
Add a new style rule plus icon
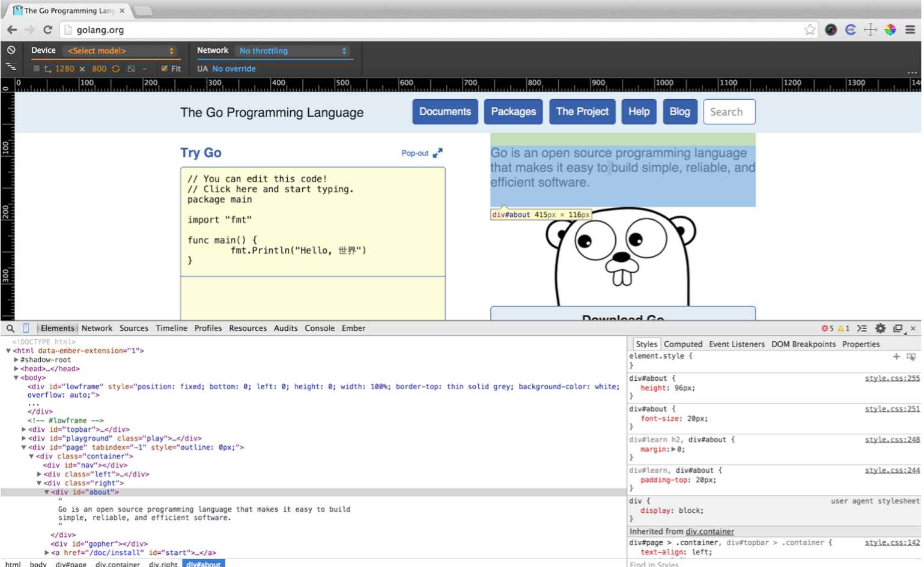[896, 357]
